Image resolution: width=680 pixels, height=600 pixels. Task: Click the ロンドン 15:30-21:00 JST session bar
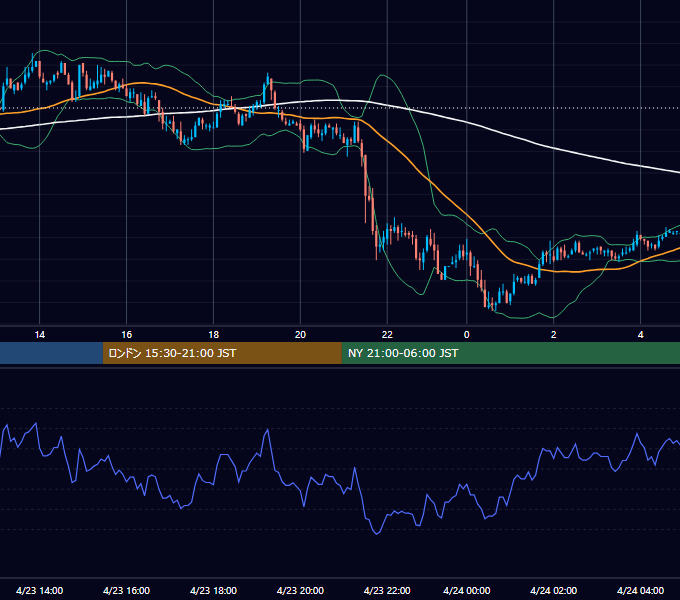pos(222,353)
